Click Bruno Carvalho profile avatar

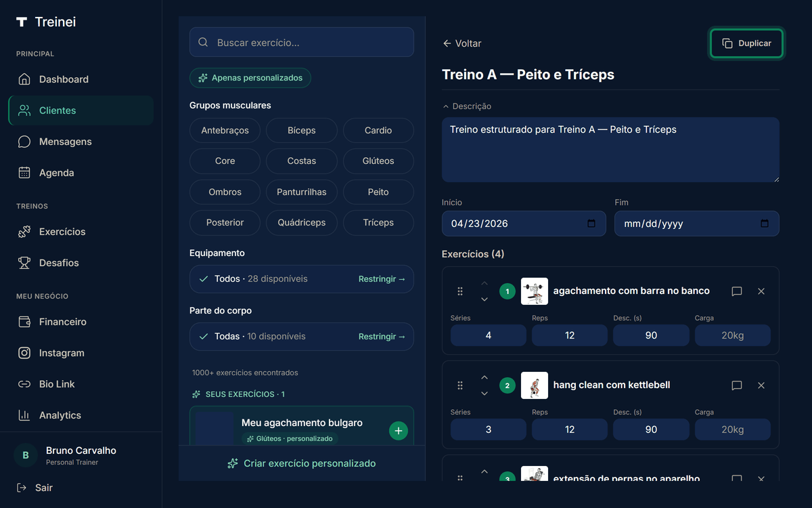tap(26, 455)
